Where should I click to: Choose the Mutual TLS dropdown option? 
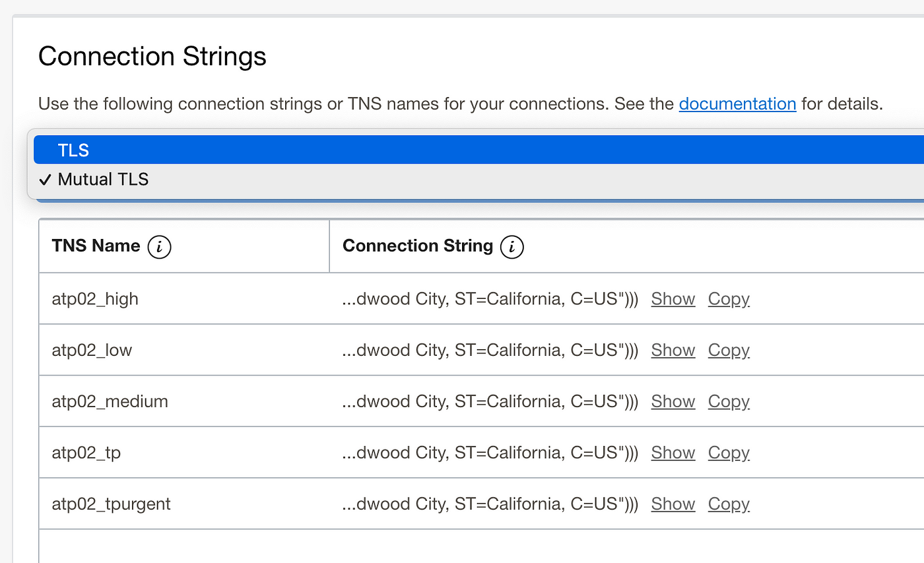coord(478,179)
